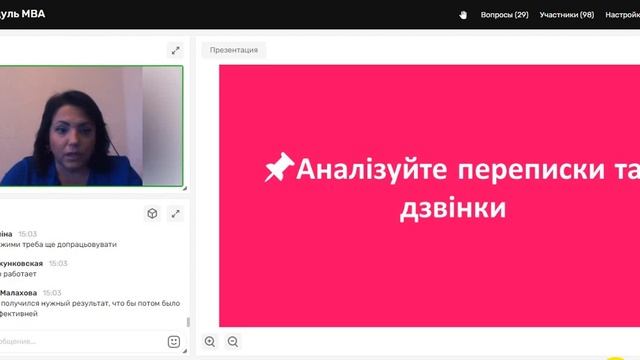Select the Презентация tab
The width and height of the screenshot is (640, 360).
pyautogui.click(x=234, y=50)
